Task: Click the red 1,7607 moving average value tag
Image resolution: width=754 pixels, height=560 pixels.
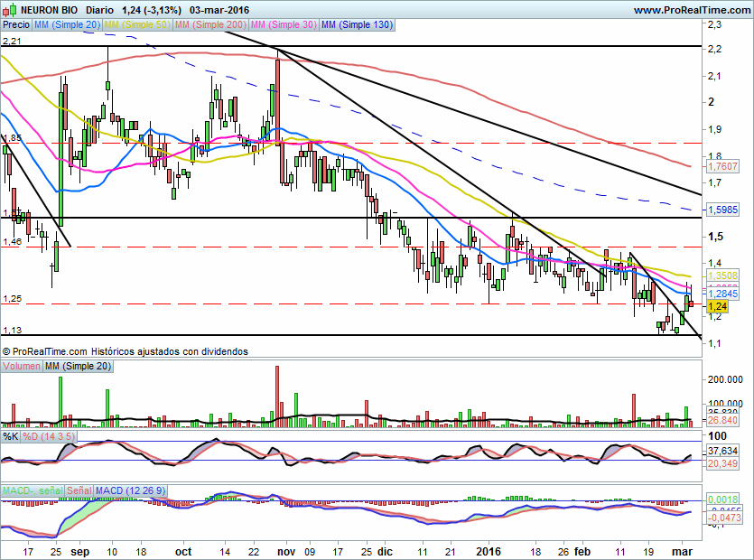Action: coord(721,167)
